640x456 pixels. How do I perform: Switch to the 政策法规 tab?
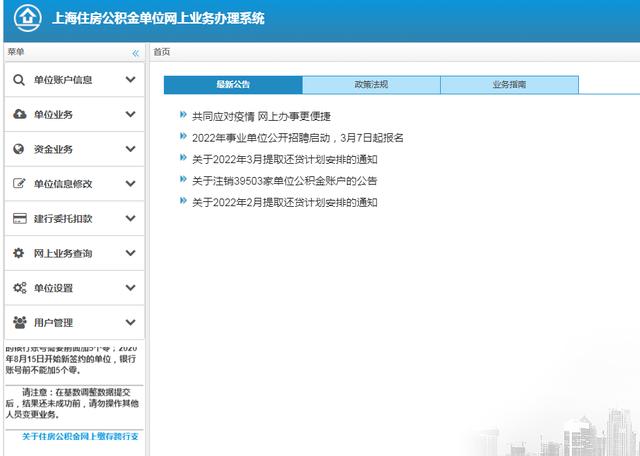pyautogui.click(x=371, y=86)
